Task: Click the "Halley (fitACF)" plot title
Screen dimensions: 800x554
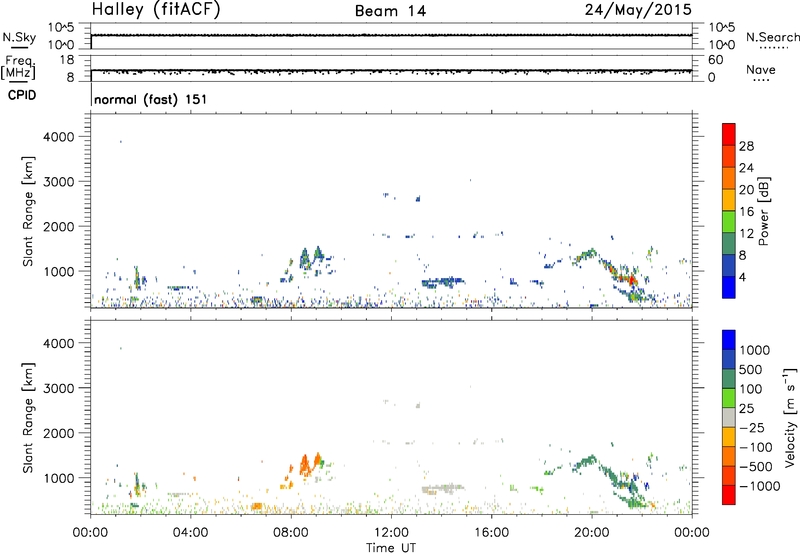Action: click(156, 10)
